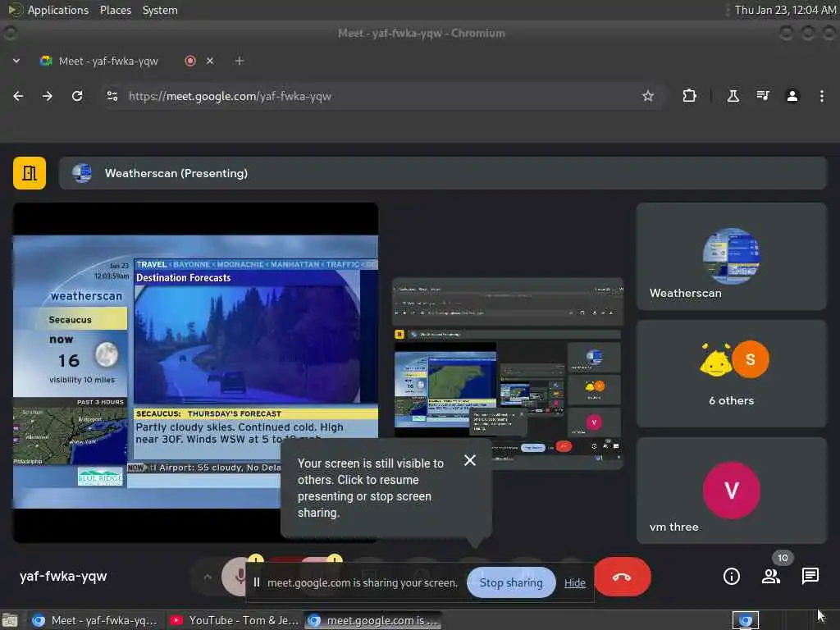
Task: Toggle the microphone button
Action: (235, 577)
